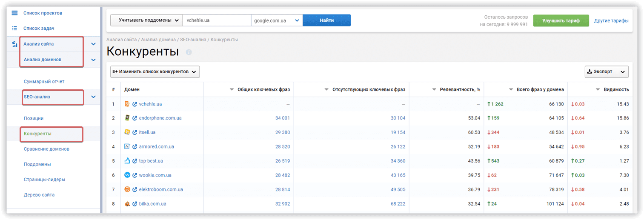This screenshot has width=644, height=220.
Task: Expand the Экспорт dropdown
Action: pyautogui.click(x=606, y=72)
